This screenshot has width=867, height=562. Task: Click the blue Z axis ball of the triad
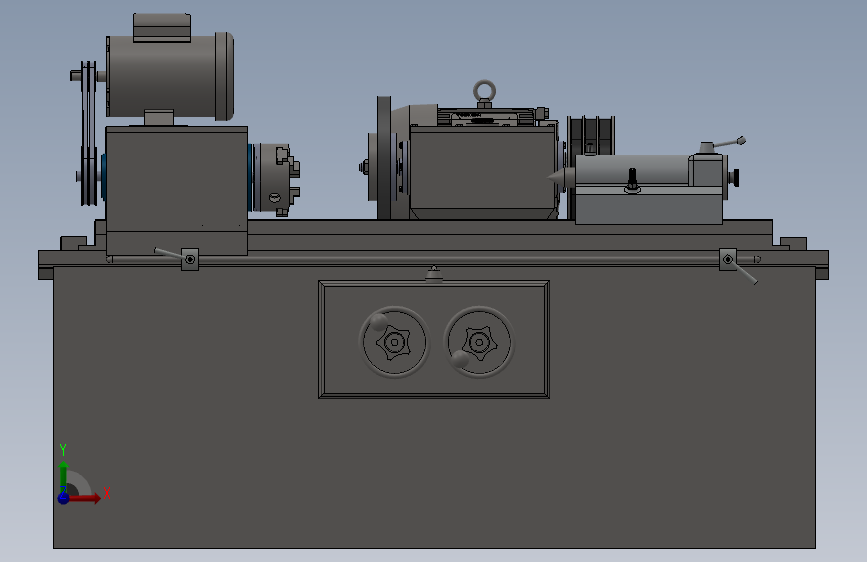tap(64, 498)
